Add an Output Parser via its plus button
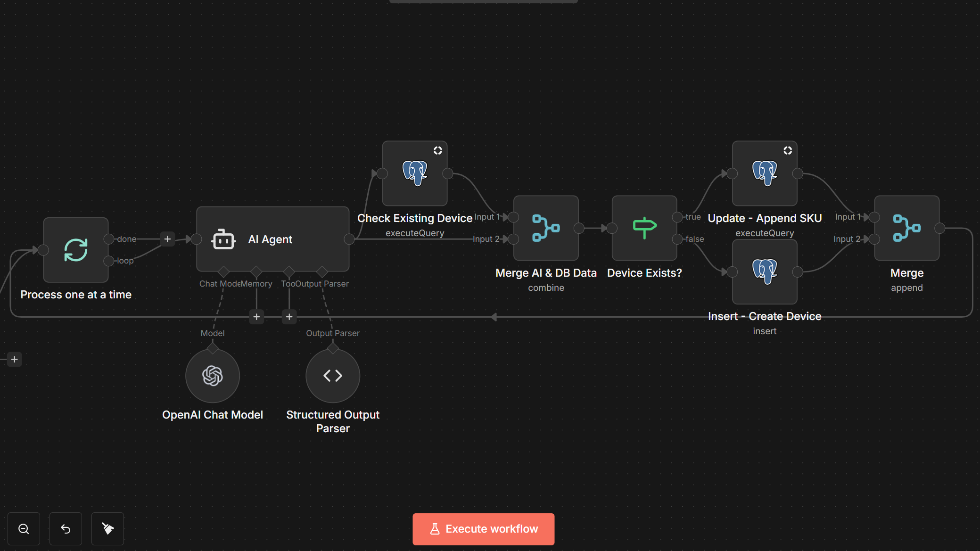This screenshot has height=551, width=980. coord(289,317)
